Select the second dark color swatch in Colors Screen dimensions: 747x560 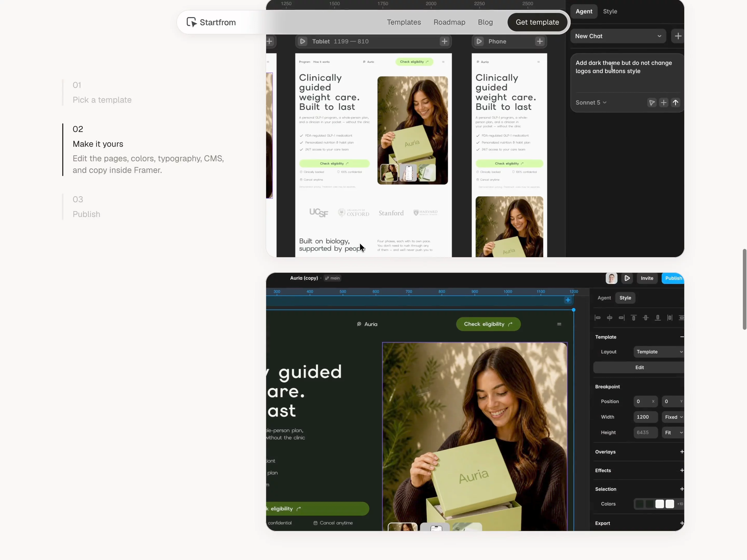pyautogui.click(x=649, y=504)
